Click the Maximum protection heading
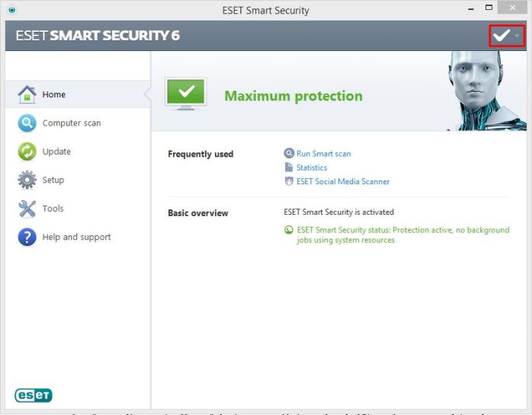This screenshot has height=415, width=532. click(293, 97)
